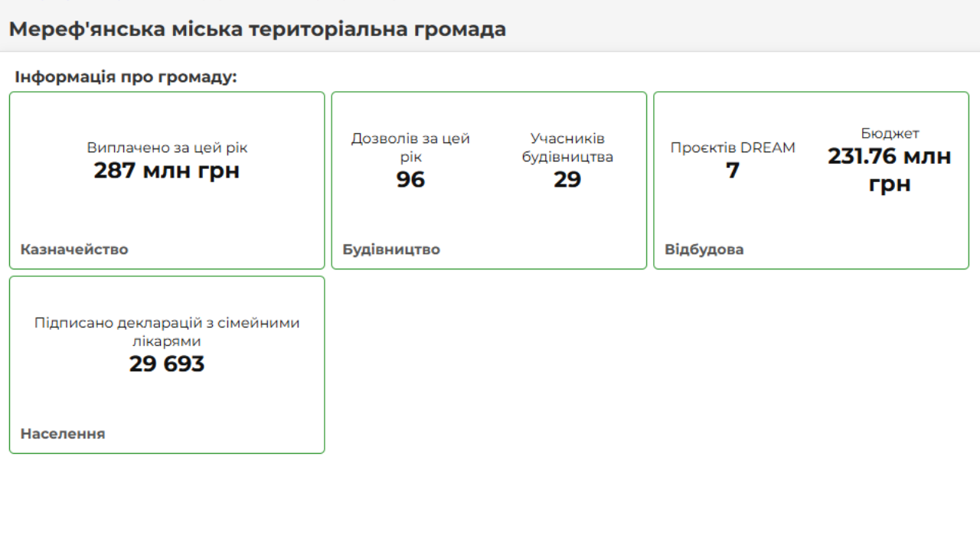Click the Інформація про громаду heading
The height and width of the screenshot is (551, 980).
tap(126, 77)
